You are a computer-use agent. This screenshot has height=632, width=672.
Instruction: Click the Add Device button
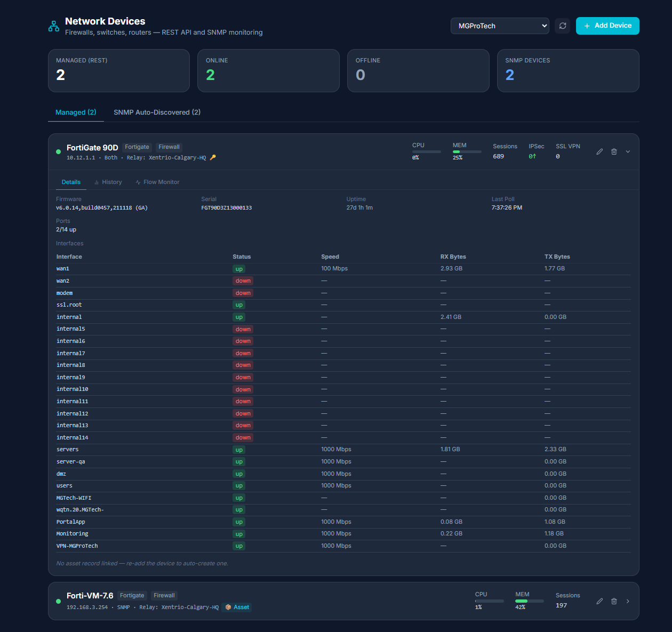pyautogui.click(x=607, y=26)
